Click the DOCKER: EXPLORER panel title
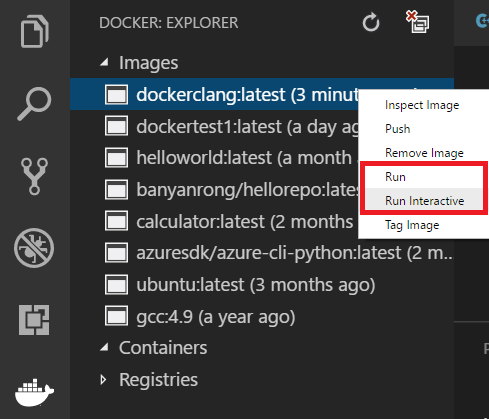 pyautogui.click(x=169, y=23)
